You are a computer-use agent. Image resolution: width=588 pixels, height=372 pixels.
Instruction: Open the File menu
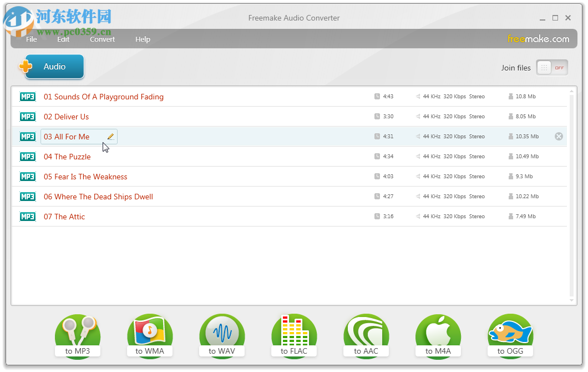click(x=31, y=39)
